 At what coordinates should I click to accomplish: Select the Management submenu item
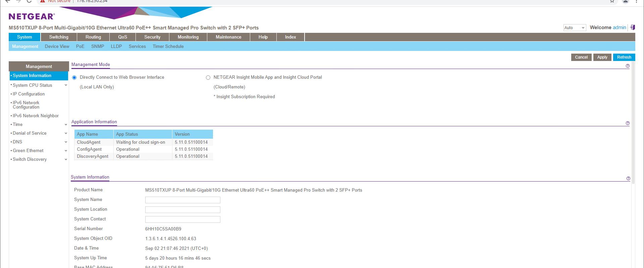point(25,46)
